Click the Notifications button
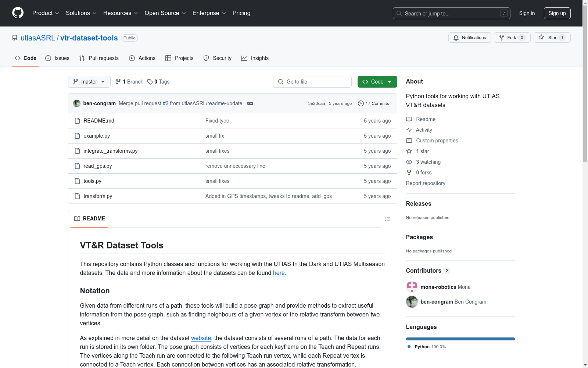Viewport: 588px width, 368px height. pyautogui.click(x=470, y=38)
